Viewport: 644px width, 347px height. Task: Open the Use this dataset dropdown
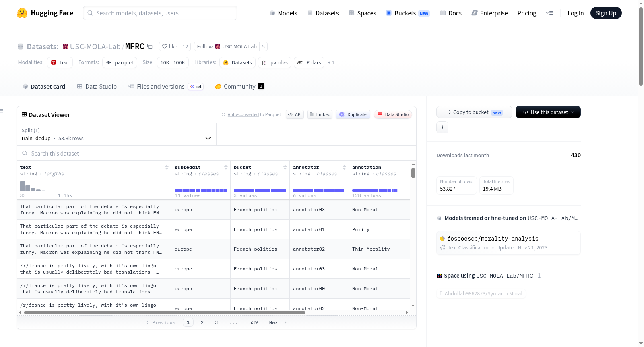tap(548, 112)
